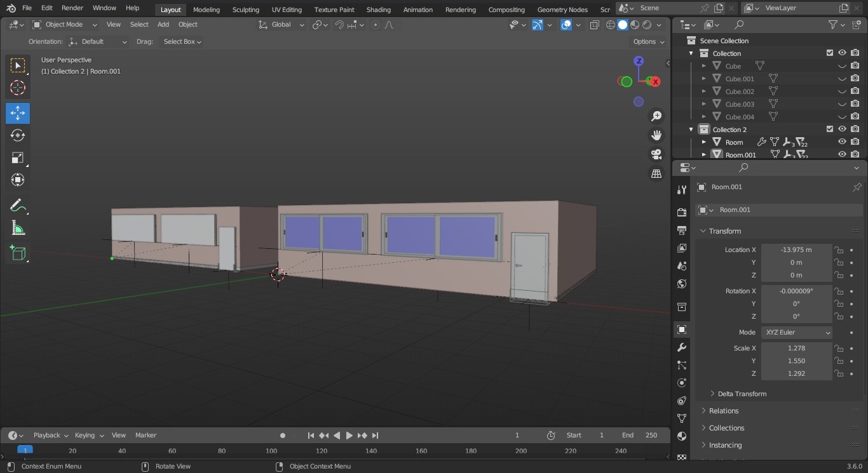This screenshot has width=868, height=473.
Task: Click the Rotation X value field
Action: tap(796, 291)
